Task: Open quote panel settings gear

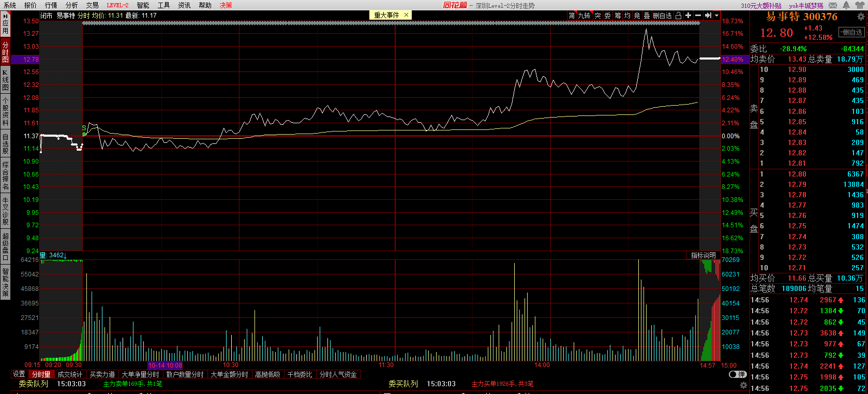Action: point(861,17)
